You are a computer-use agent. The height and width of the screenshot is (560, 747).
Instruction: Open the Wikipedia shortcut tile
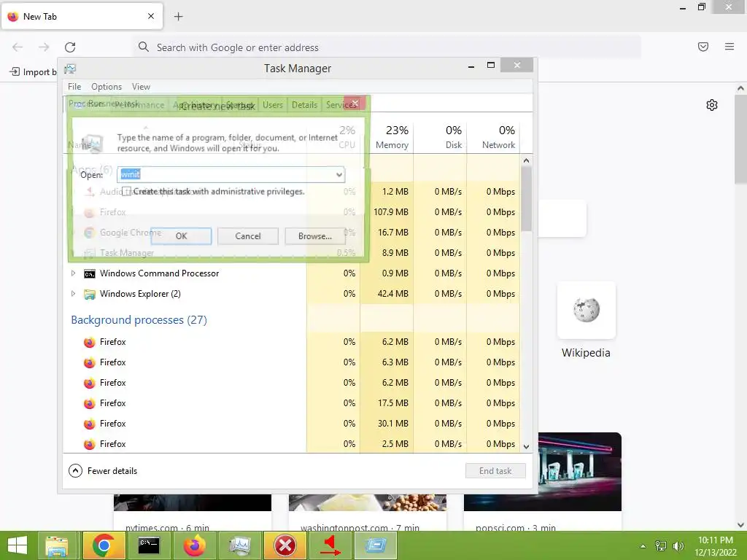click(586, 310)
